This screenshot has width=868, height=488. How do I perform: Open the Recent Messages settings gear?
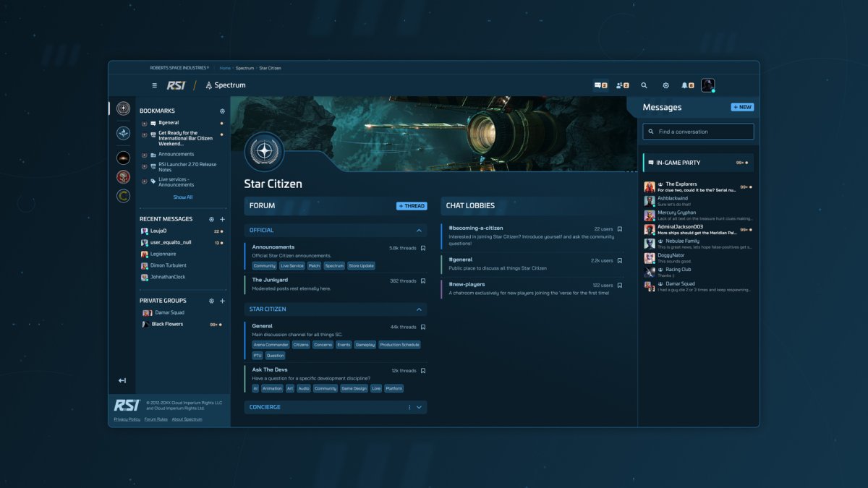click(211, 219)
